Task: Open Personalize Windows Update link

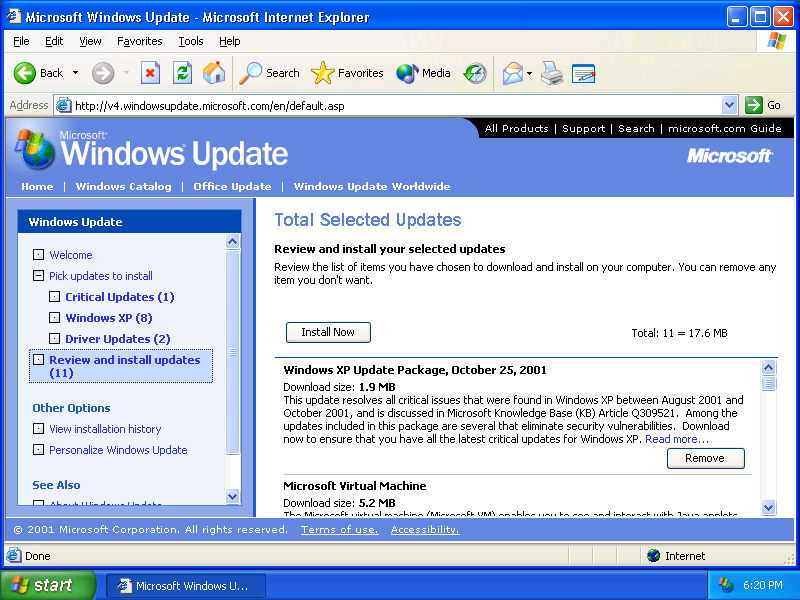Action: pyautogui.click(x=118, y=450)
